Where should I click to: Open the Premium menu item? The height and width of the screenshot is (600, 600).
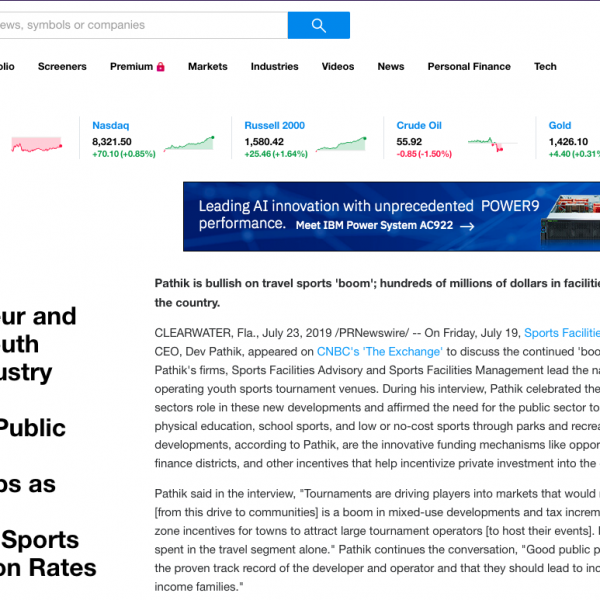131,67
